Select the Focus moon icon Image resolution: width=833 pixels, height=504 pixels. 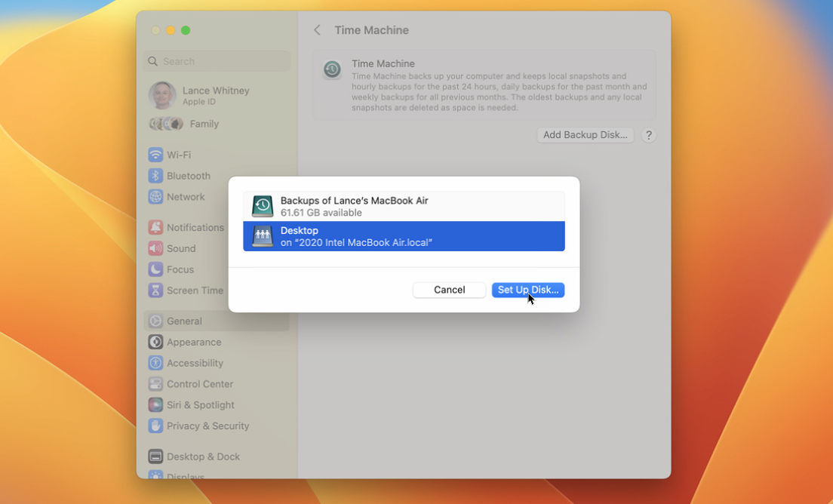click(x=156, y=269)
